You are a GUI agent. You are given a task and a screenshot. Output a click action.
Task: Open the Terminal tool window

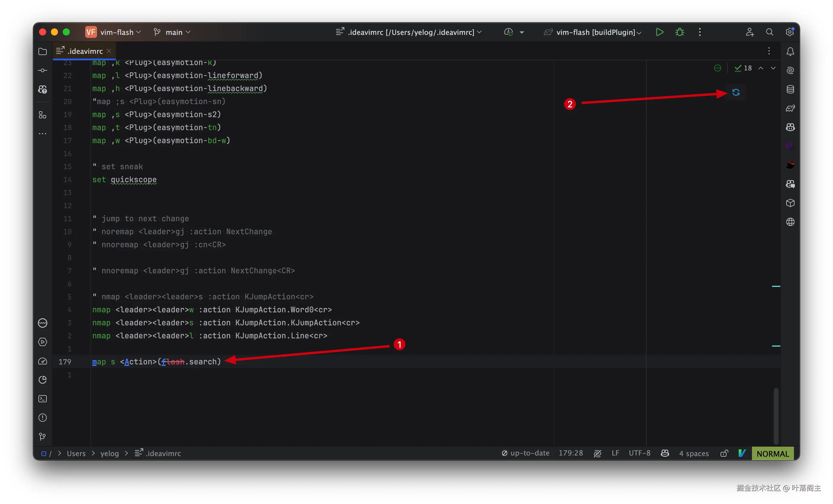[x=43, y=398]
